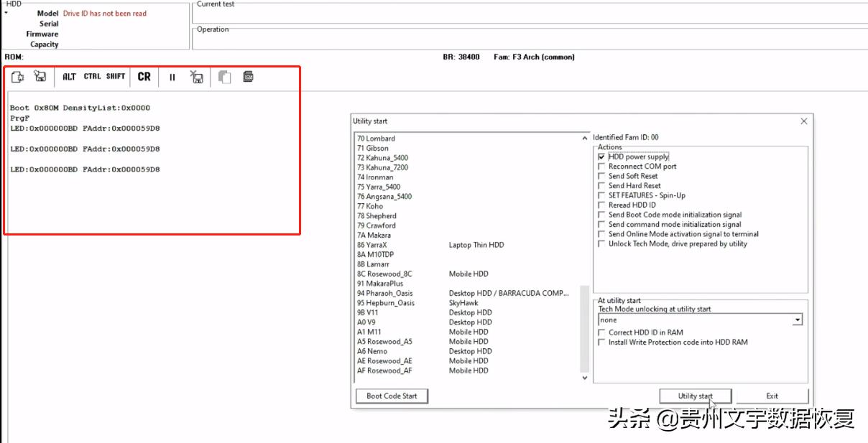Select family AE Rosewood_AE
This screenshot has height=443, width=868.
468,361
